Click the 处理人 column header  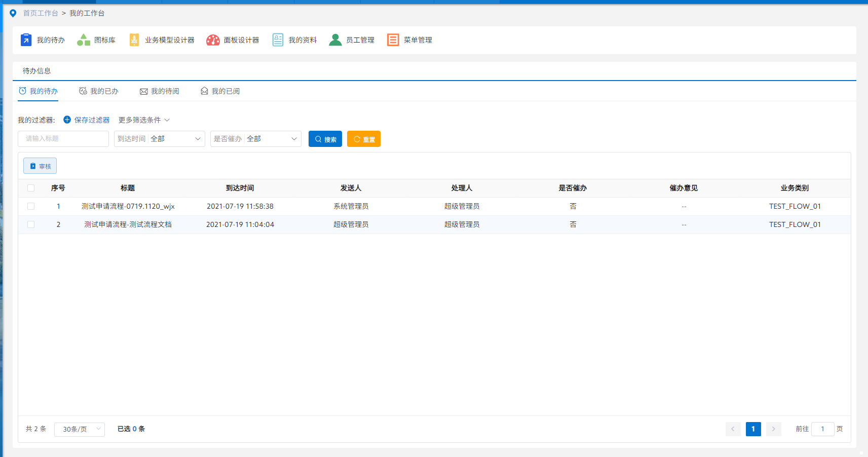click(x=462, y=188)
